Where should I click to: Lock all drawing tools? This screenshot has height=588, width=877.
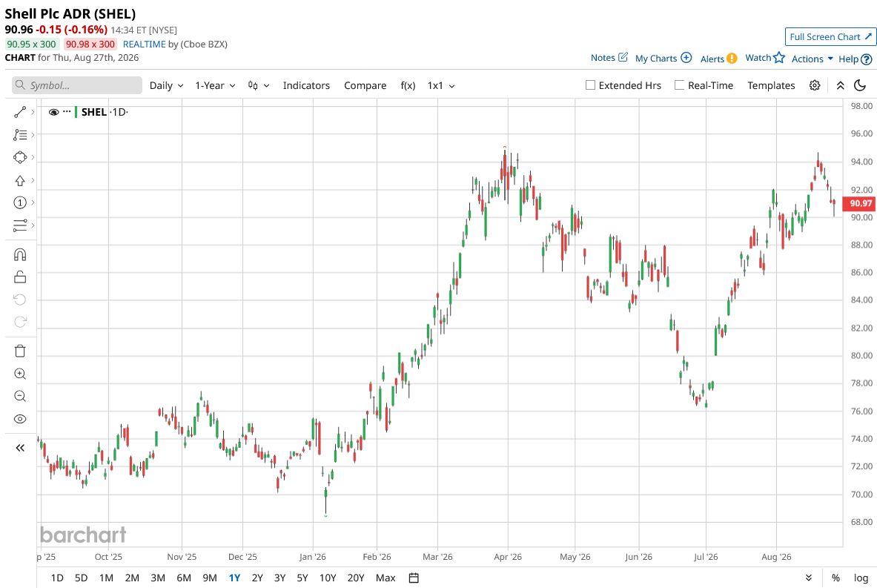pos(20,277)
